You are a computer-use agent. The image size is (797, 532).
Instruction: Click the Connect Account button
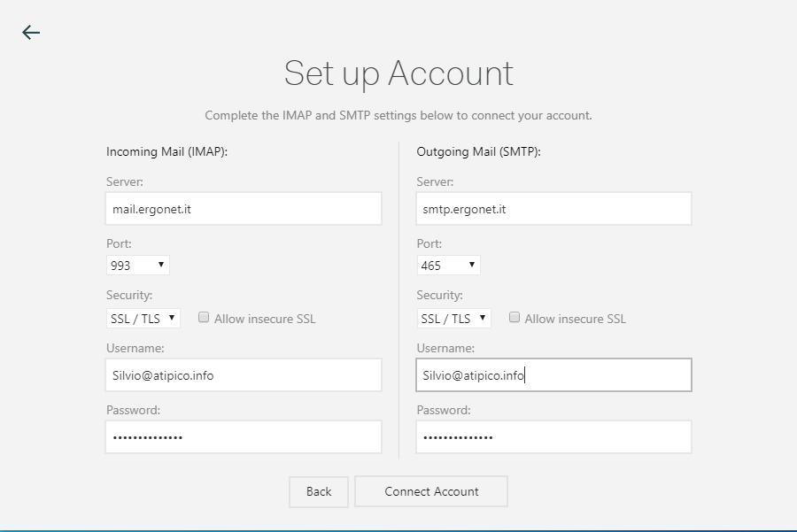[431, 491]
